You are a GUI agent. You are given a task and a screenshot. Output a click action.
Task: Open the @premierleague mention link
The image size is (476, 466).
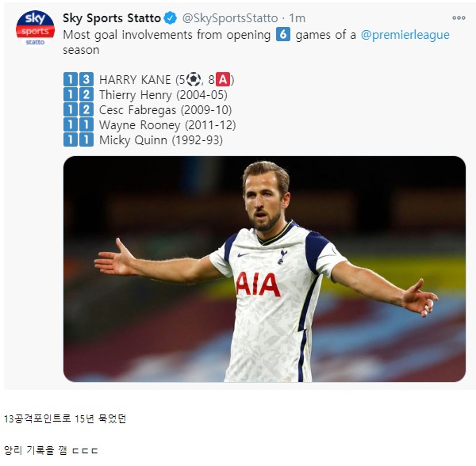click(x=405, y=35)
